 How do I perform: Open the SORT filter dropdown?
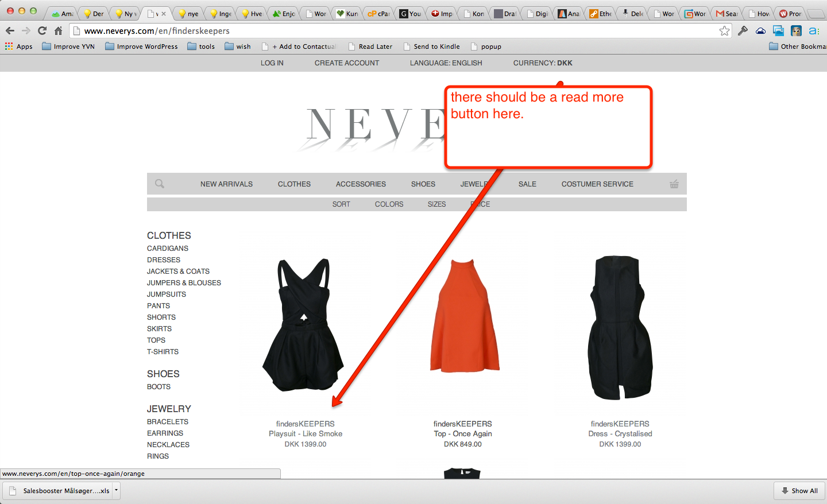pyautogui.click(x=341, y=204)
